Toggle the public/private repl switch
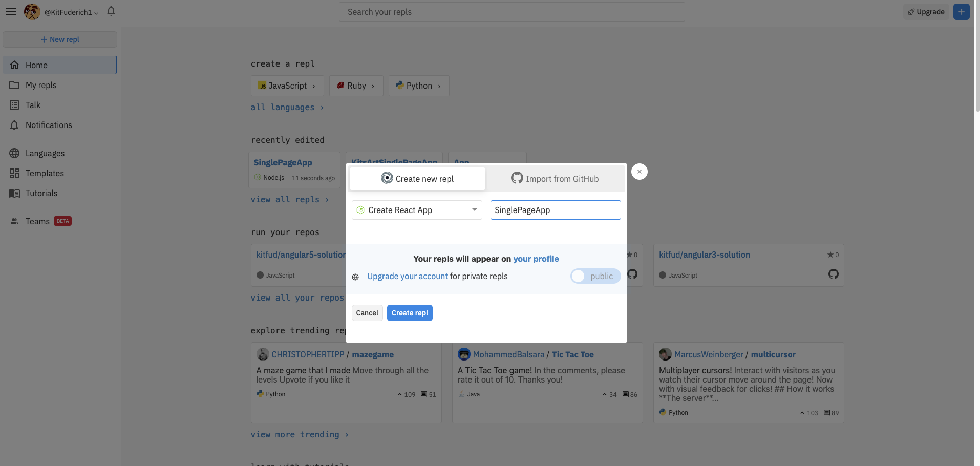The width and height of the screenshot is (980, 466). 595,276
